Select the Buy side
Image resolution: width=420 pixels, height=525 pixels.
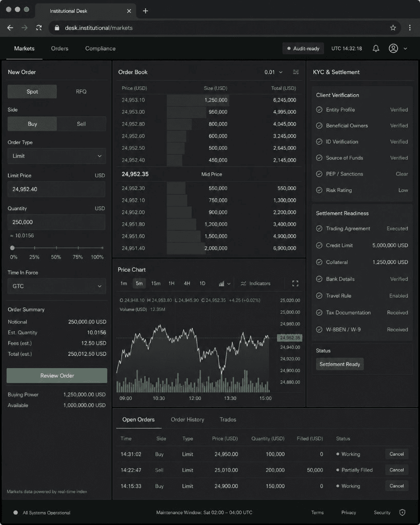32,124
